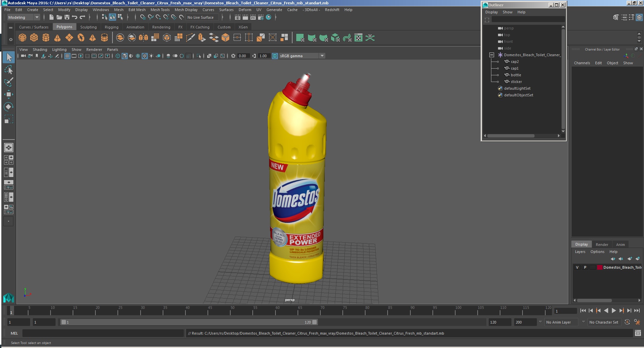Activate the Paint selection tool

tap(9, 82)
